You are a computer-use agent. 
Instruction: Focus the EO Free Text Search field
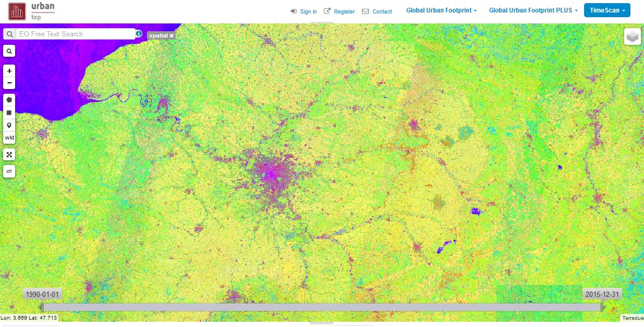tap(75, 34)
